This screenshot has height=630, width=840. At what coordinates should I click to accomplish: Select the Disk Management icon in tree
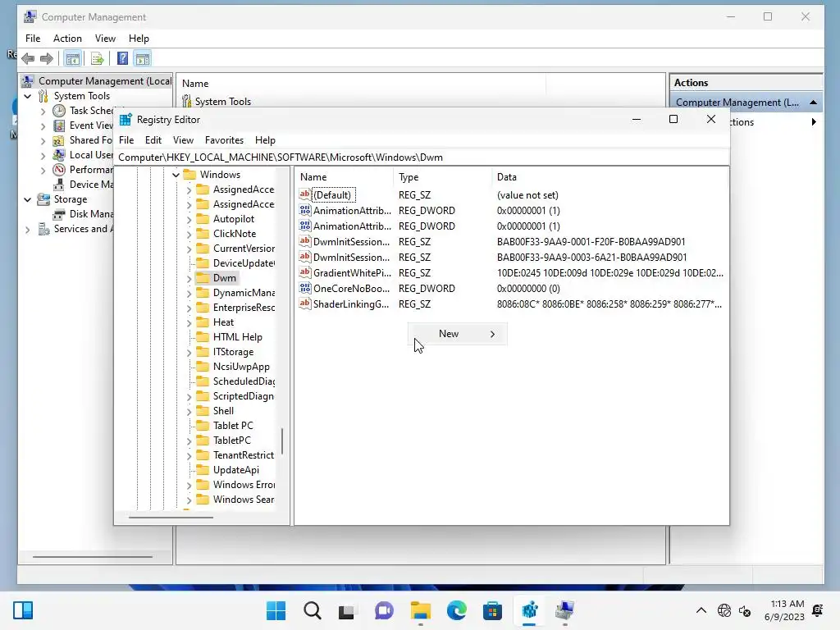(59, 214)
